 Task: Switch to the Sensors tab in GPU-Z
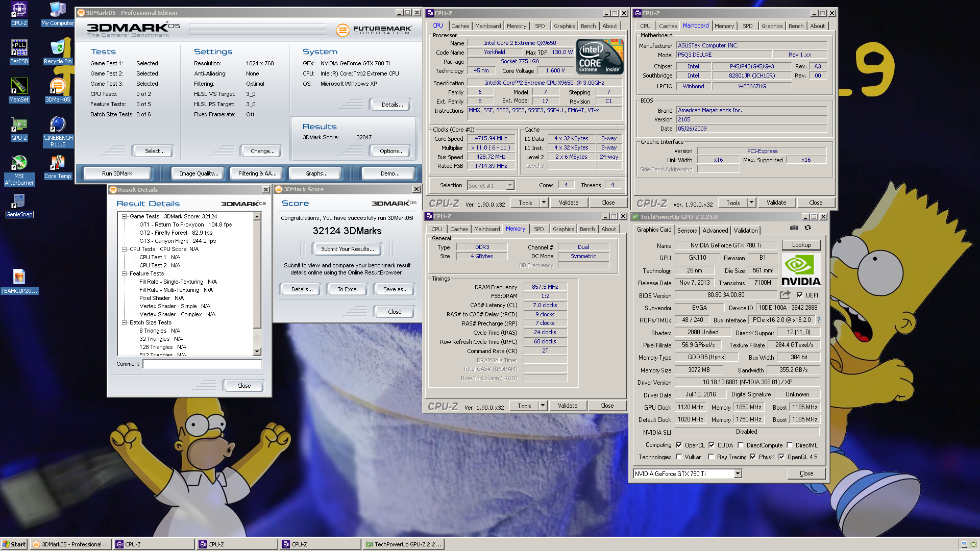[687, 231]
